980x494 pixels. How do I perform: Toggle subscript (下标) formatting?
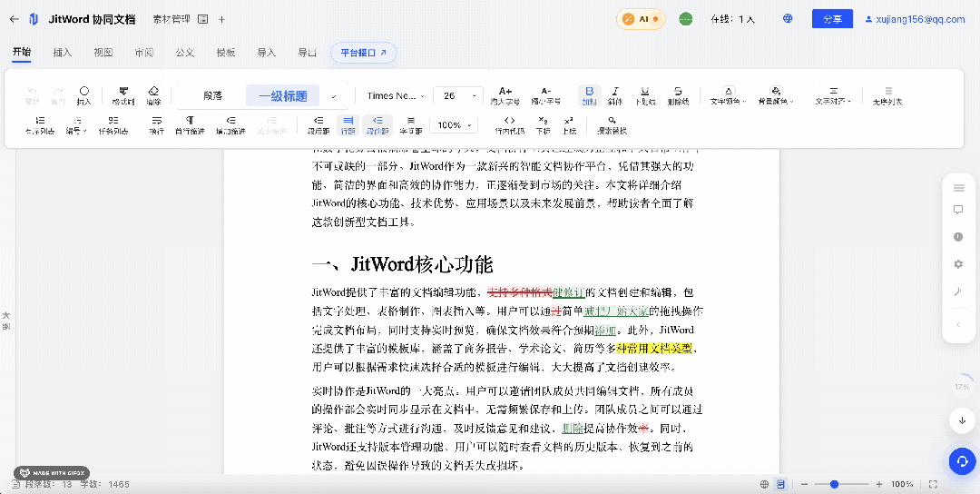coord(544,125)
